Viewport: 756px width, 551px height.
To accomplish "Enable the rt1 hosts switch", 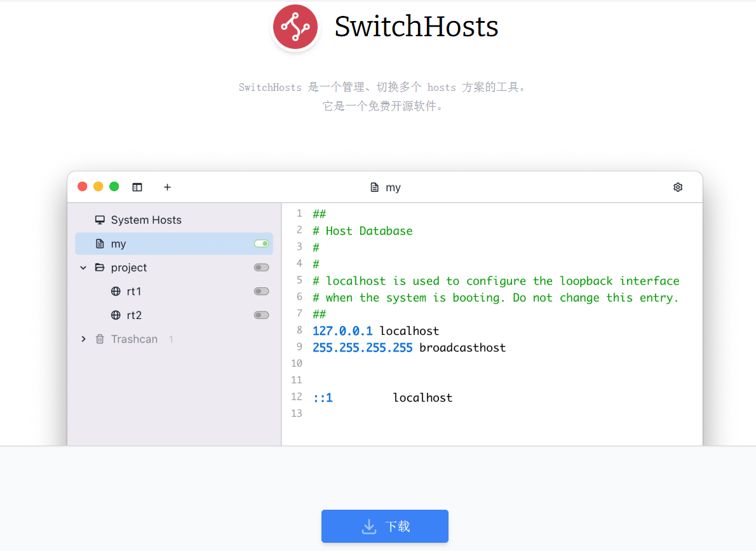I will click(260, 291).
